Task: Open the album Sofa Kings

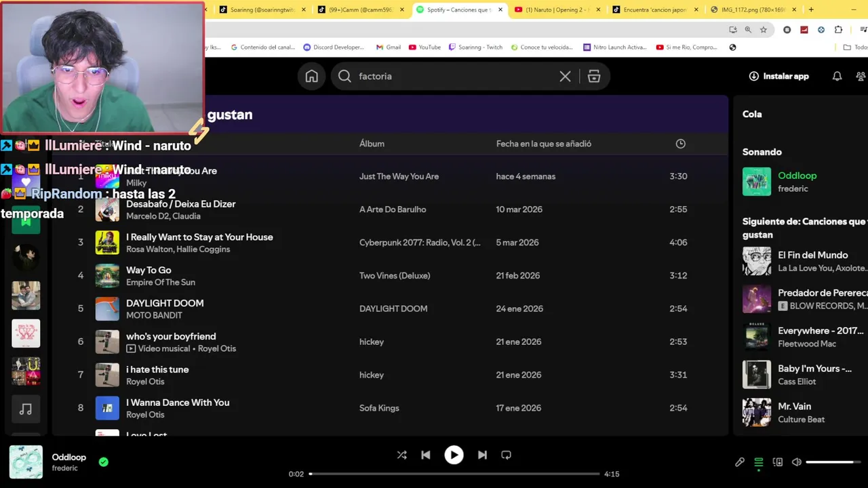Action: [379, 408]
